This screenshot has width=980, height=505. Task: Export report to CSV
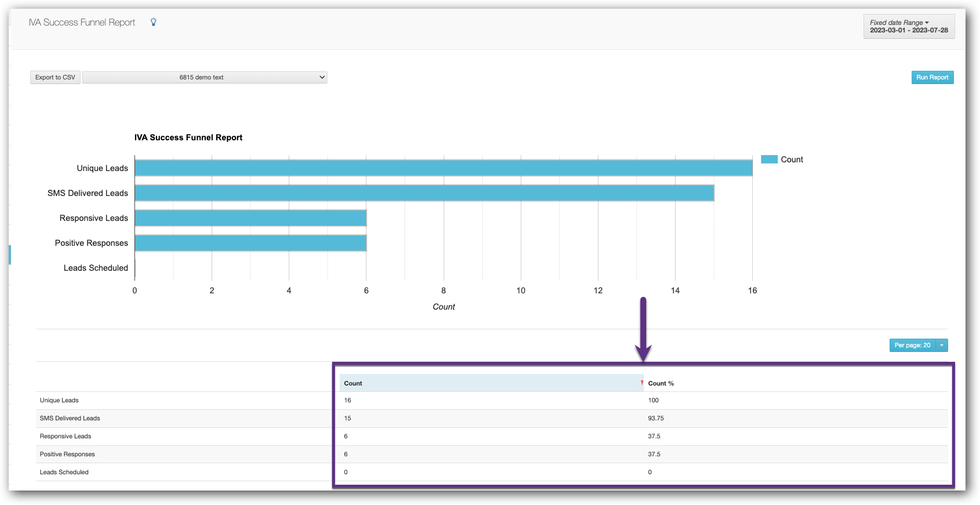(55, 77)
